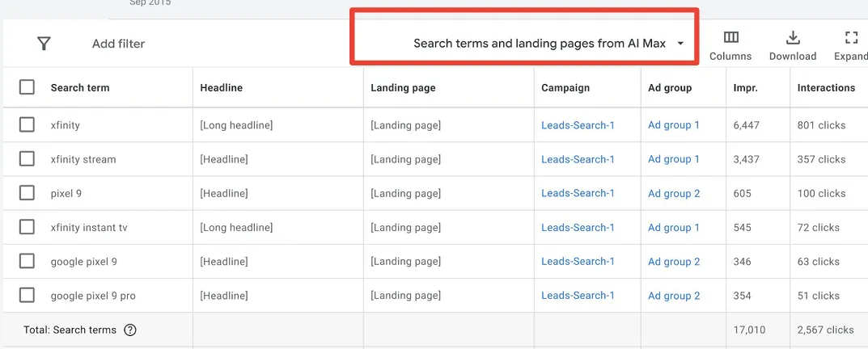Image resolution: width=868 pixels, height=349 pixels.
Task: Click the 2,567 clicks total value
Action: 826,330
